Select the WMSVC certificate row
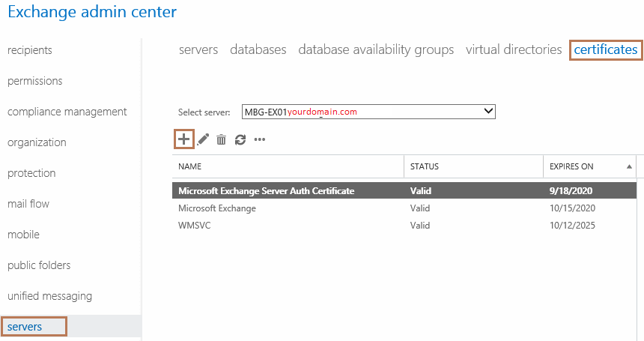This screenshot has height=341, width=644. (x=404, y=225)
